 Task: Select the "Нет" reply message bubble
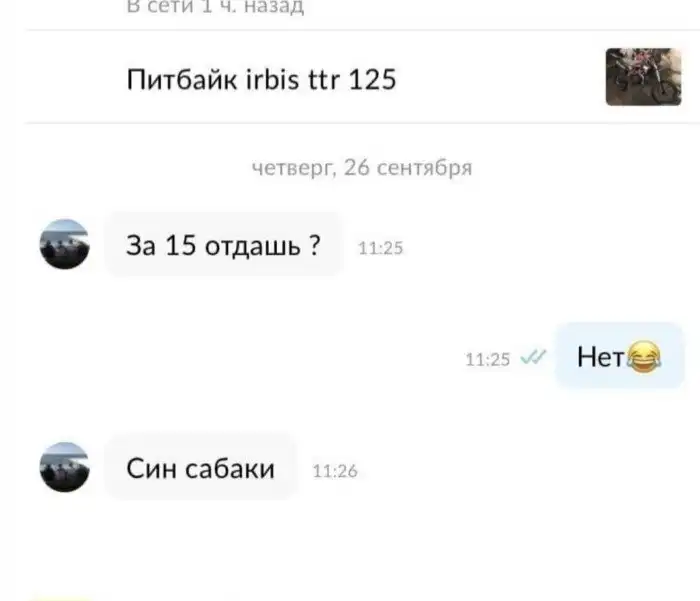[620, 356]
